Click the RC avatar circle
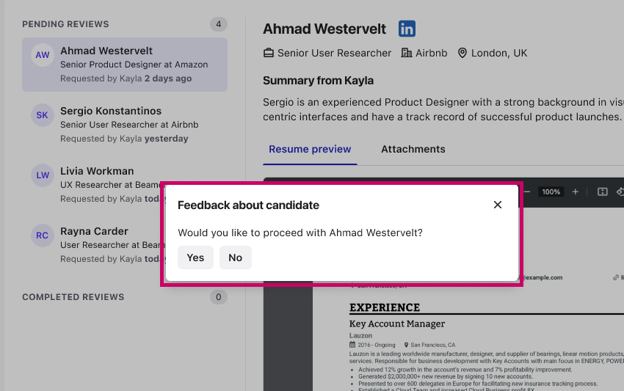 (43, 235)
